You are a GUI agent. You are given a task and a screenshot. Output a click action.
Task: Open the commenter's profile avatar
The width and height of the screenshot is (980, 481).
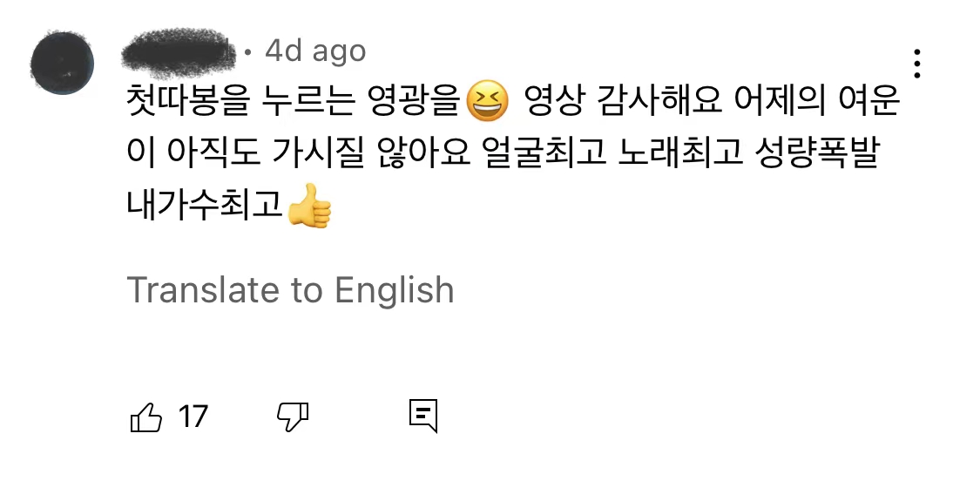(x=62, y=63)
